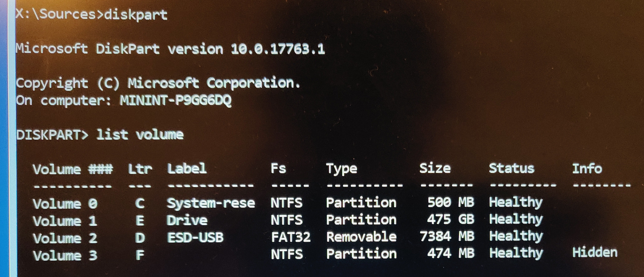The width and height of the screenshot is (644, 277).
Task: Click the 'Hidden' info value
Action: click(595, 253)
